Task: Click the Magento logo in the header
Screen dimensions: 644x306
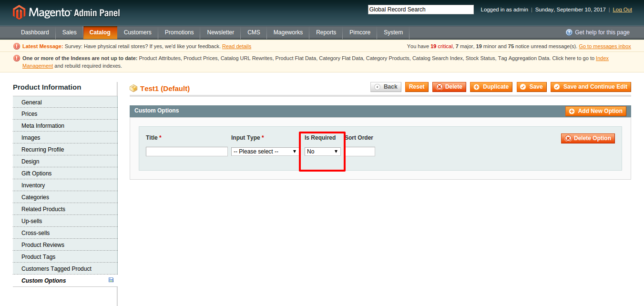Action: click(19, 11)
